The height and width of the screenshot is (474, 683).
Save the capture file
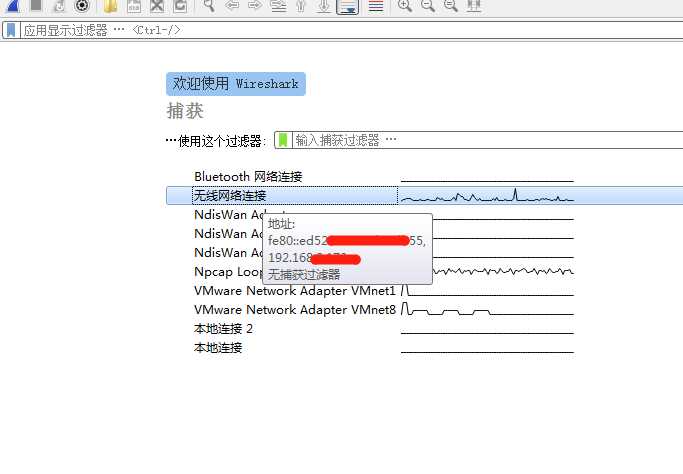coord(134,5)
